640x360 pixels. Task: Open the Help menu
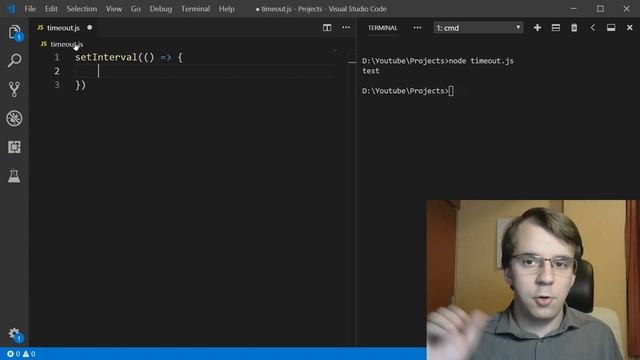227,9
